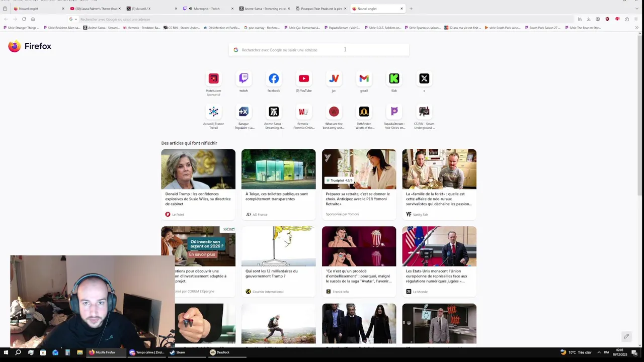
Task: Open the Série Resident Alien bookmark
Action: coord(61,28)
